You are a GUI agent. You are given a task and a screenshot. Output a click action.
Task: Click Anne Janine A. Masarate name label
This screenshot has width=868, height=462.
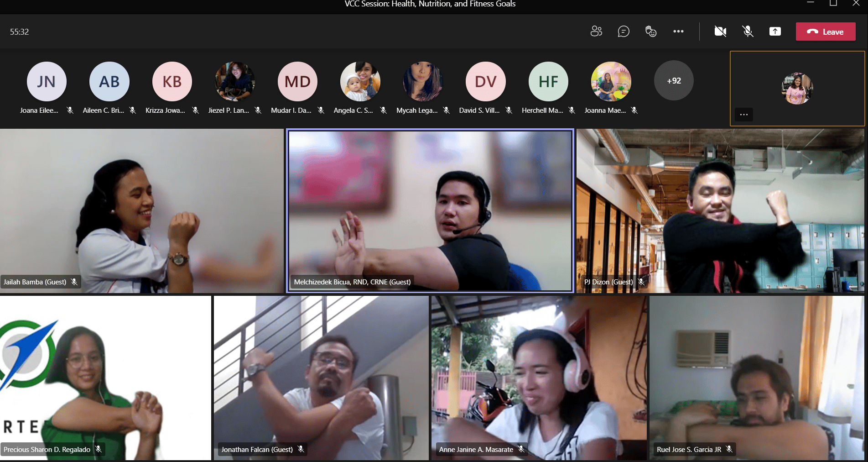point(476,449)
